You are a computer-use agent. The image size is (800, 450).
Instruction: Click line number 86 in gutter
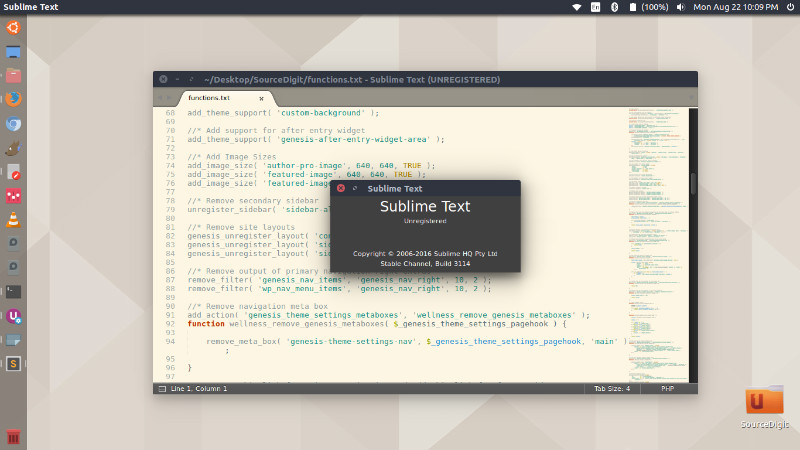tap(170, 271)
